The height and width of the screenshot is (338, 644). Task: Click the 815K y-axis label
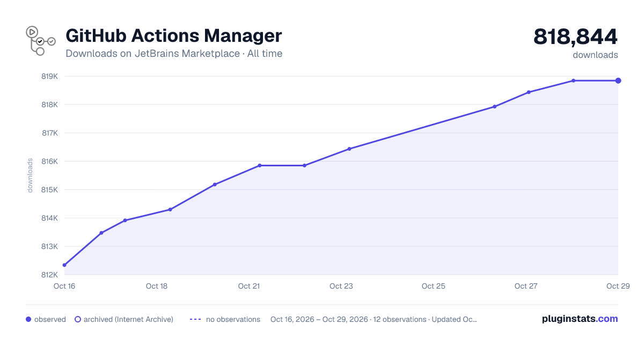[x=49, y=190]
